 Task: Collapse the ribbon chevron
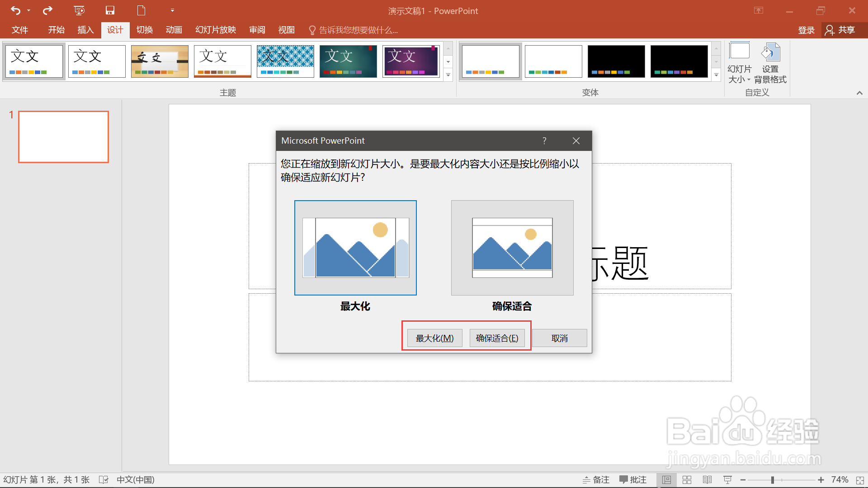point(859,93)
